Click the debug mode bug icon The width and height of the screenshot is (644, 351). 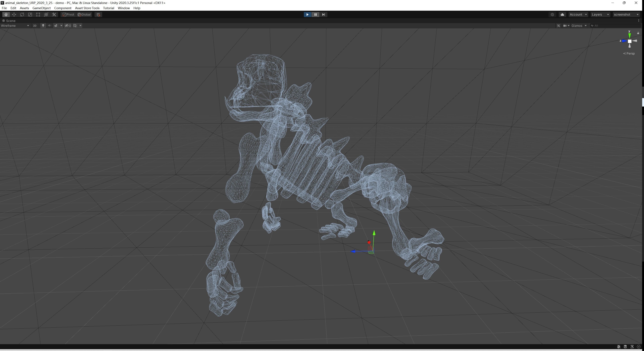619,346
